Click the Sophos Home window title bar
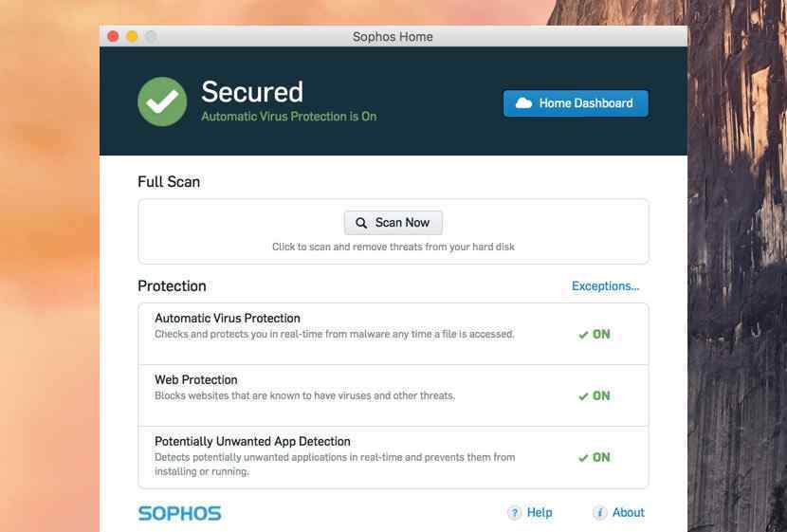 point(393,37)
